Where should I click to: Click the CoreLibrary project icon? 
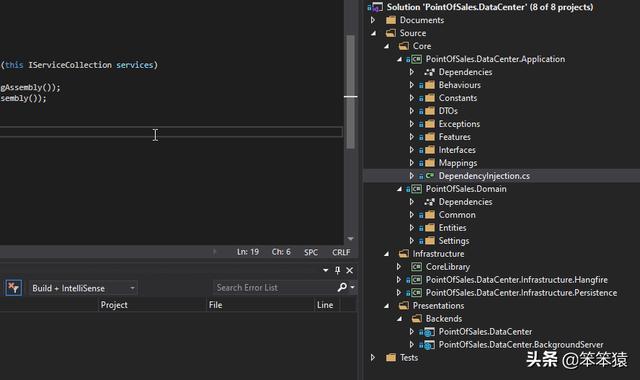pos(417,267)
